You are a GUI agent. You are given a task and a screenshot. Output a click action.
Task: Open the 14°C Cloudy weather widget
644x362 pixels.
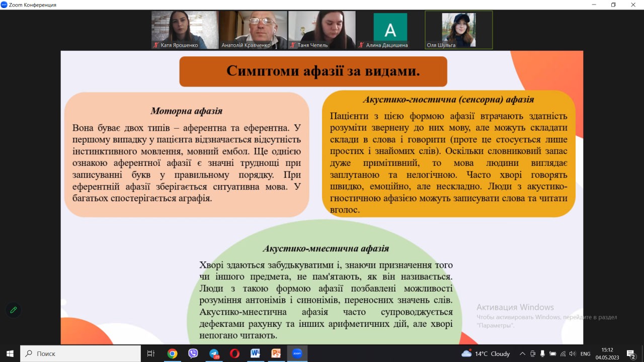486,353
